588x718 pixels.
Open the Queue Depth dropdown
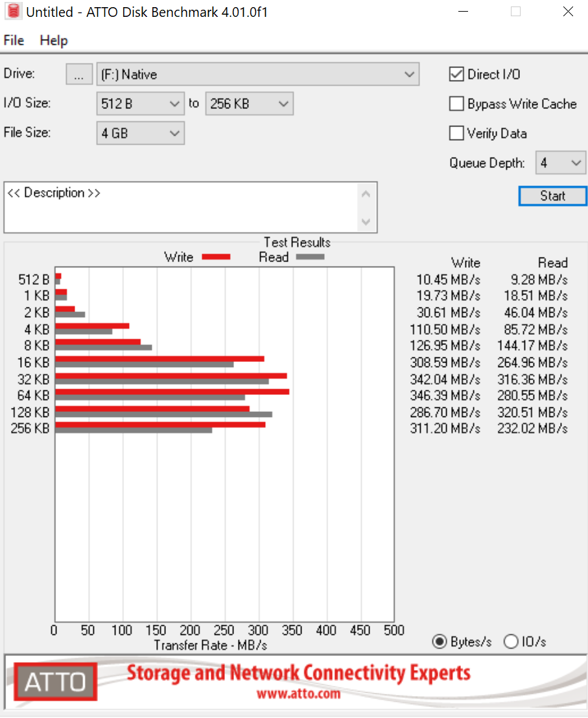[x=560, y=163]
